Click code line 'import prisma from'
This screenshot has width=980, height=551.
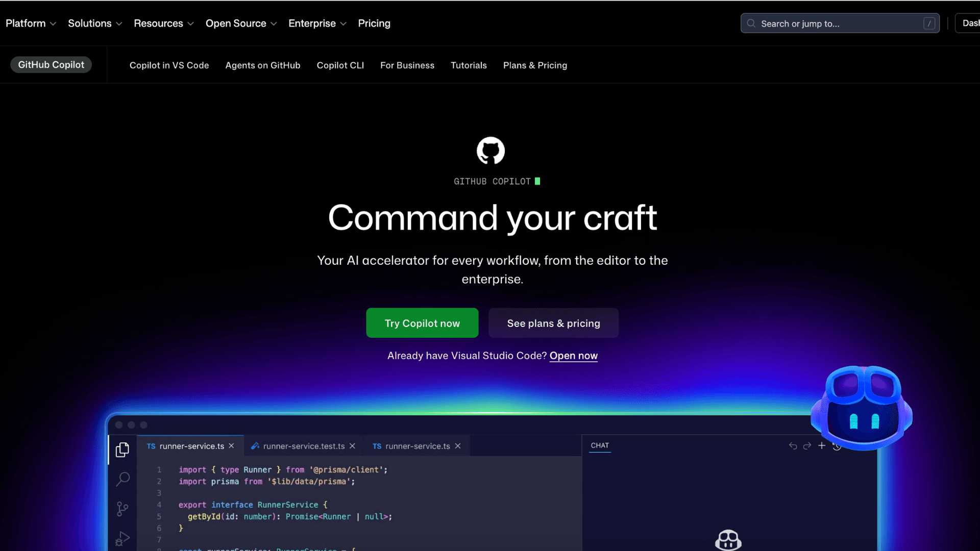coord(266,481)
